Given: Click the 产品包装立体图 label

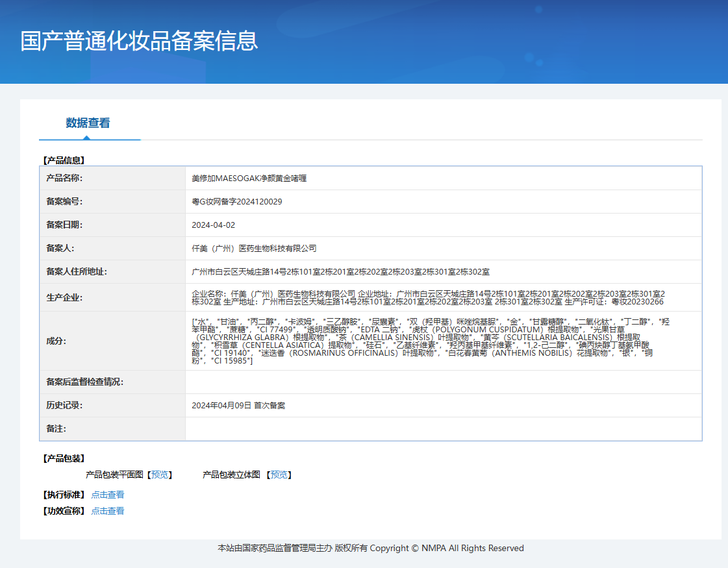Looking at the screenshot, I should click(231, 475).
